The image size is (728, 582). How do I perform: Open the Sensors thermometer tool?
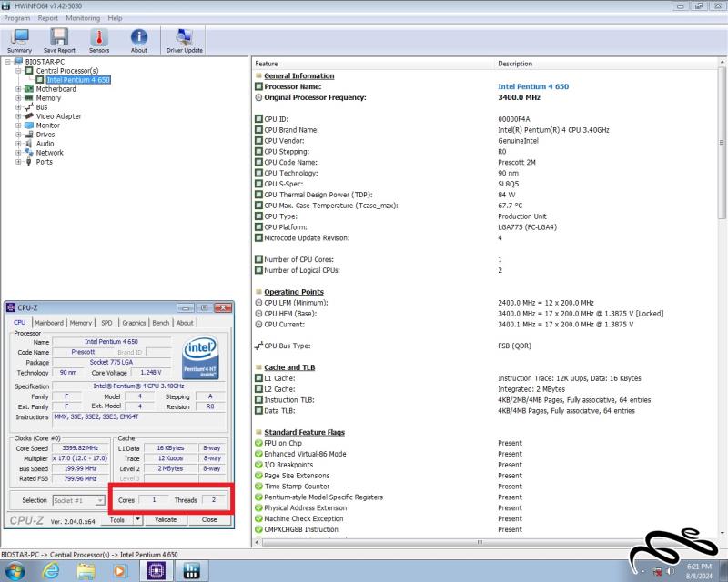[x=99, y=41]
